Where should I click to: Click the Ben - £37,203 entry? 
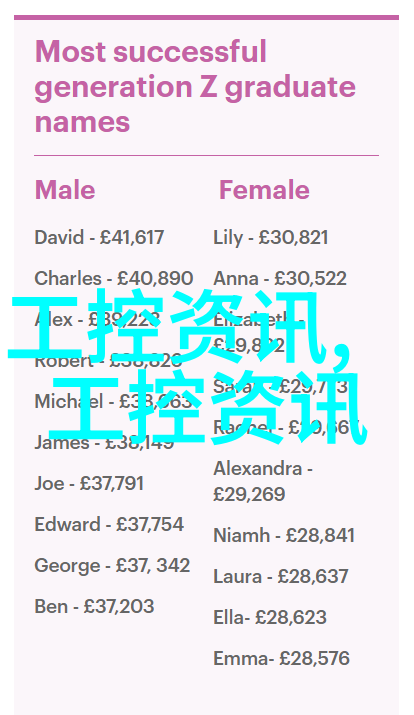94,606
